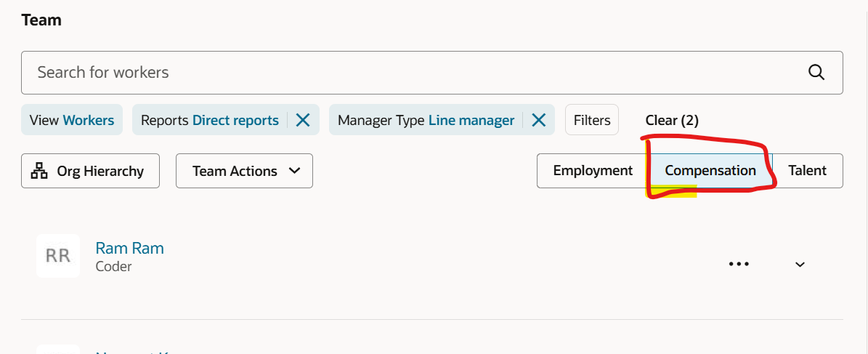Expand Ram Ram's row chevron
The height and width of the screenshot is (354, 868).
pos(800,264)
